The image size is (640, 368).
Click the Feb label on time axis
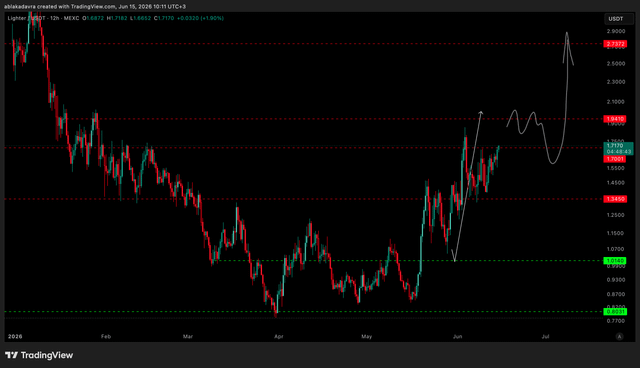pos(106,337)
